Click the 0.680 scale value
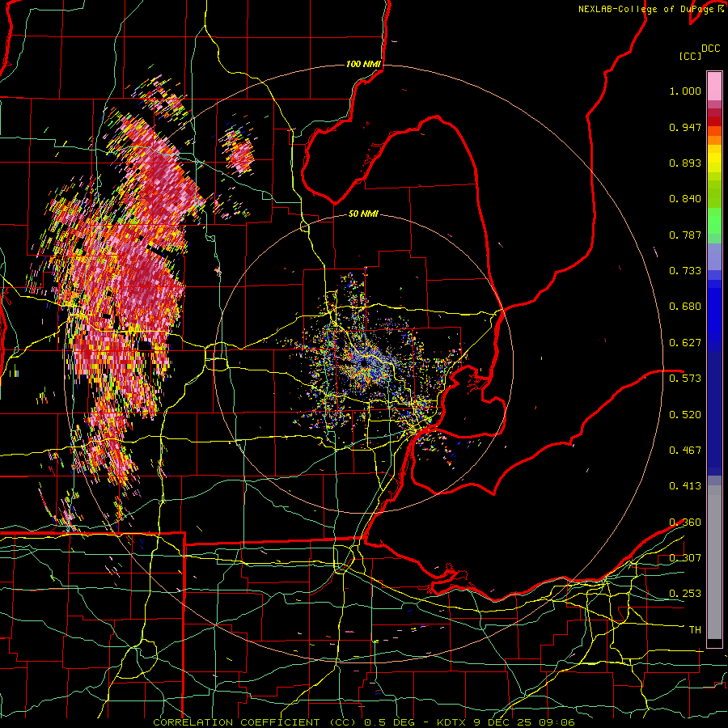This screenshot has height=728, width=728. (x=685, y=307)
